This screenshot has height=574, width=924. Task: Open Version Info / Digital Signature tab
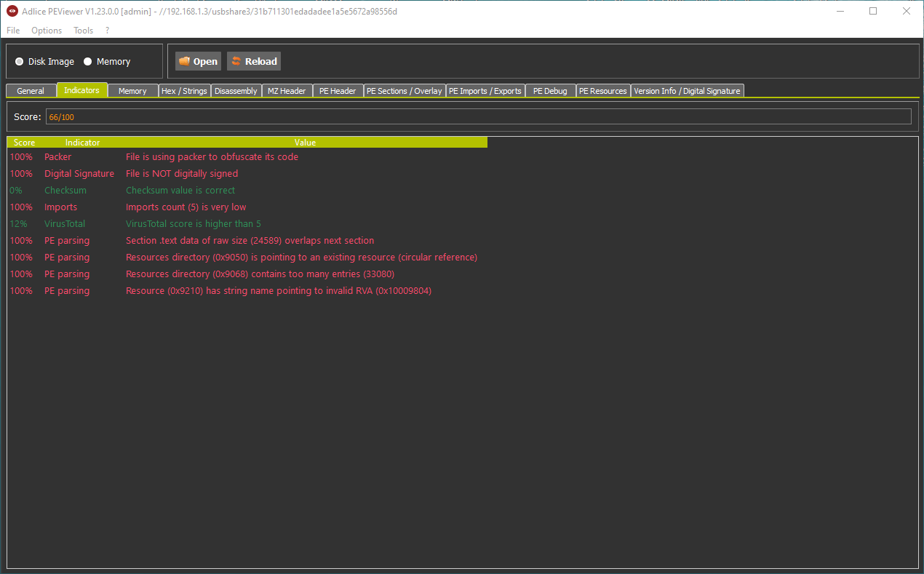pyautogui.click(x=687, y=91)
